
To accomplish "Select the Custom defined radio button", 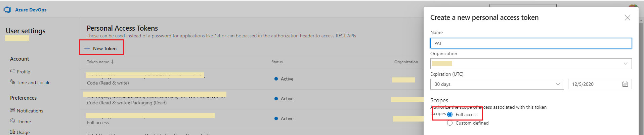I will coord(450,123).
